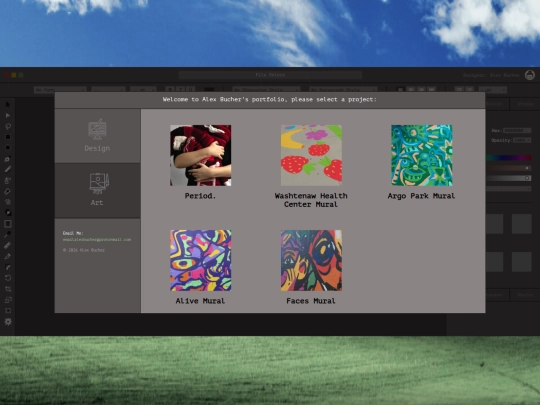Click the gray brightness slider
Screen dimensions: 540x405
(508, 178)
